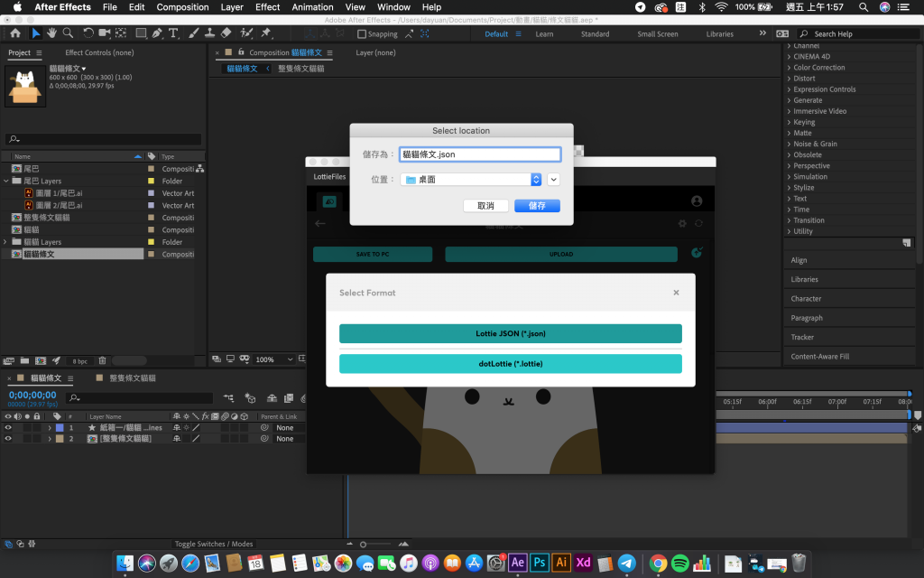Screen dimensions: 924x578
Task: Toggle shy switch on layer 2
Action: pyautogui.click(x=176, y=439)
